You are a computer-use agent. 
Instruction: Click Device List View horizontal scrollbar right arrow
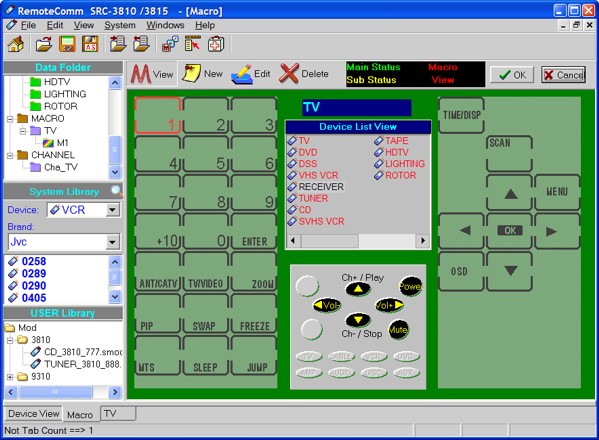point(423,241)
